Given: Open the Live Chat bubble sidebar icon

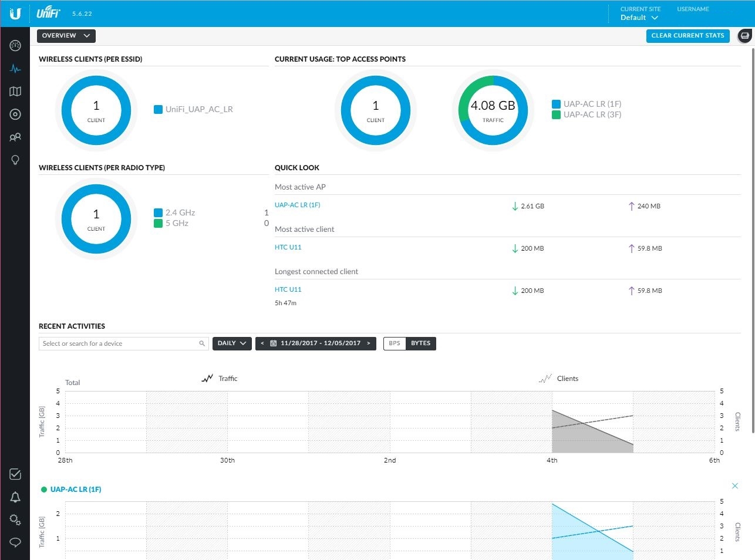Looking at the screenshot, I should coord(15,542).
